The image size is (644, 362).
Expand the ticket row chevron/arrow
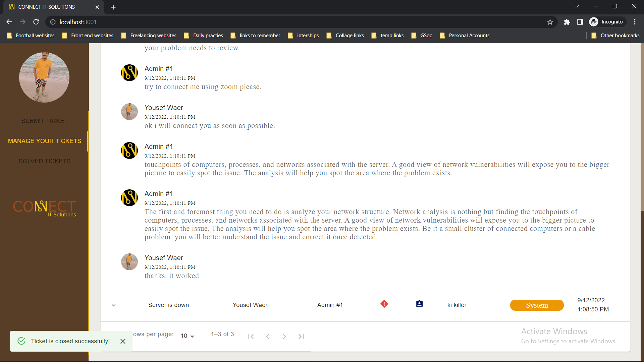(x=113, y=305)
